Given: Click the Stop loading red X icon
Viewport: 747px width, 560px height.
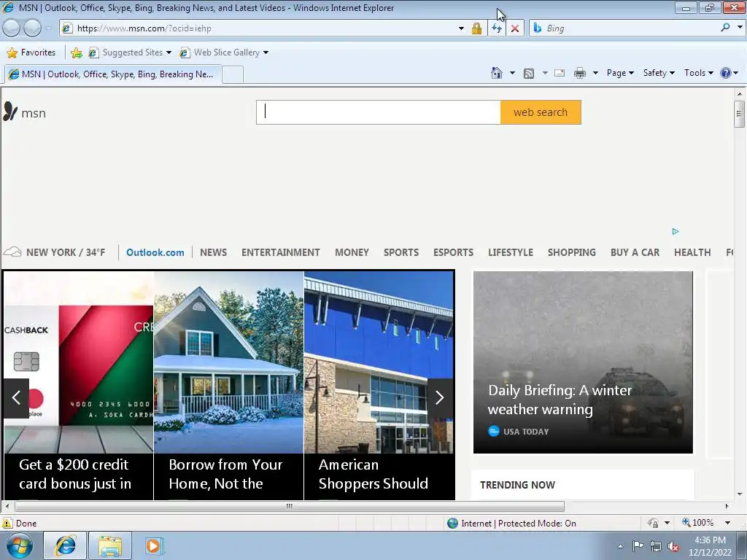Looking at the screenshot, I should (515, 28).
